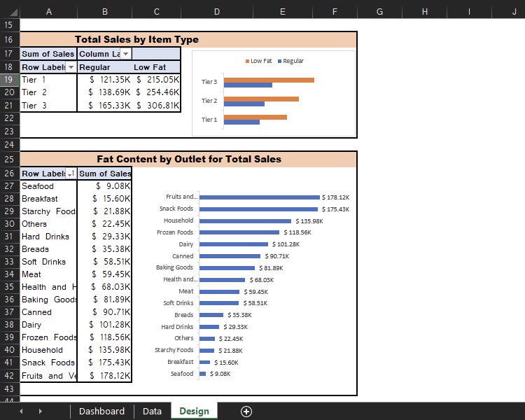Click the blue Regular legend swatch
The height and width of the screenshot is (420, 525).
(279, 62)
